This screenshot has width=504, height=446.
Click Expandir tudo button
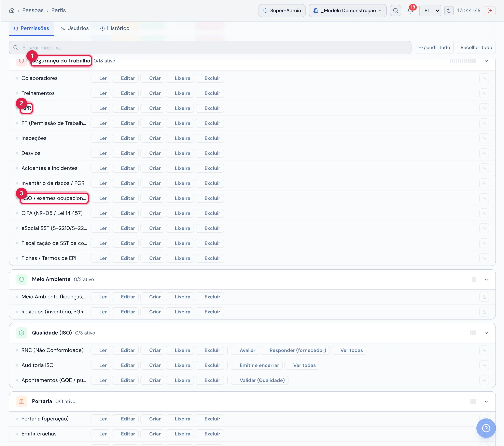pyautogui.click(x=434, y=48)
